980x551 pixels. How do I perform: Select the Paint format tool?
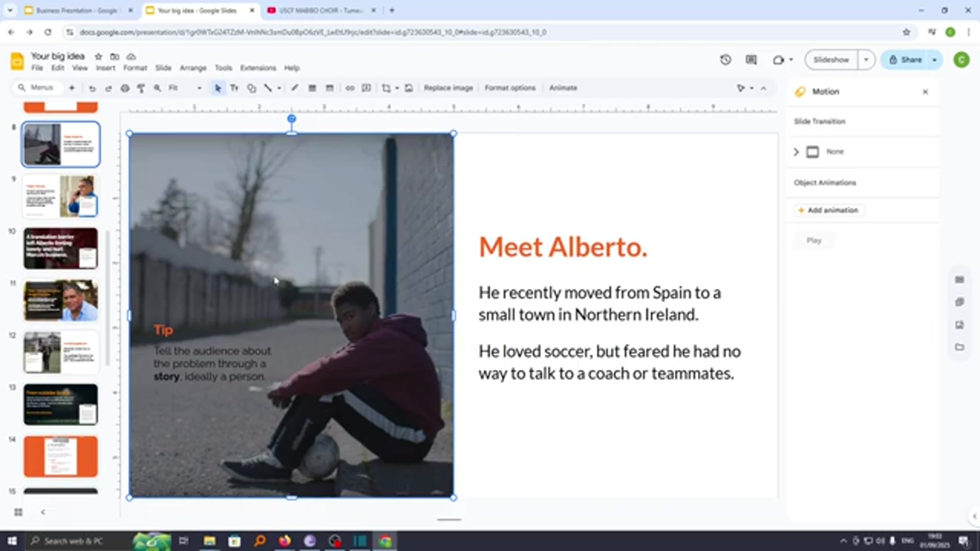(x=141, y=88)
